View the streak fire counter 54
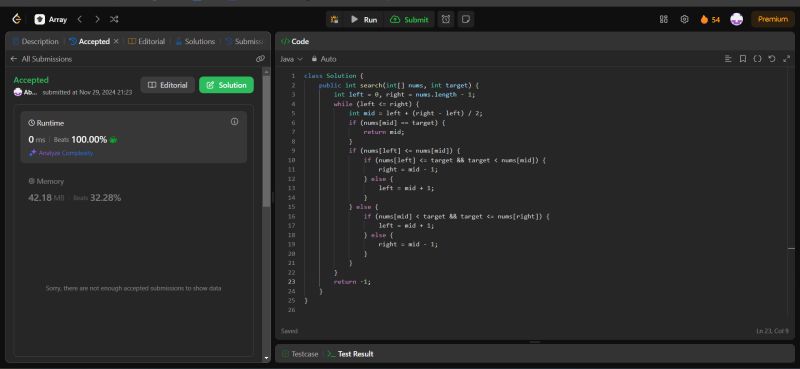The height and width of the screenshot is (369, 800). 710,19
